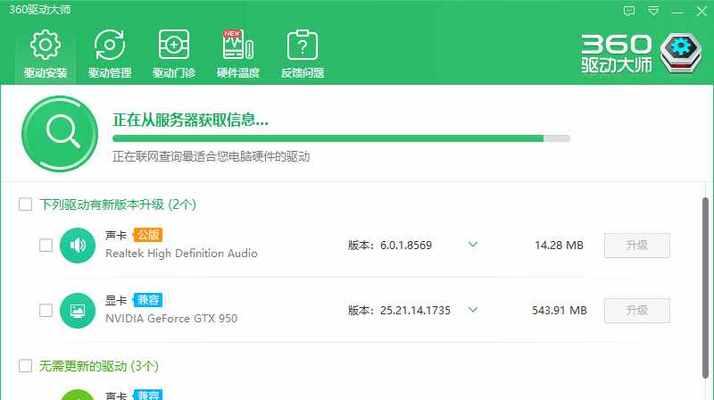The width and height of the screenshot is (714, 400).
Task: Click the text Realtek High Definition Audio
Action: [x=181, y=253]
